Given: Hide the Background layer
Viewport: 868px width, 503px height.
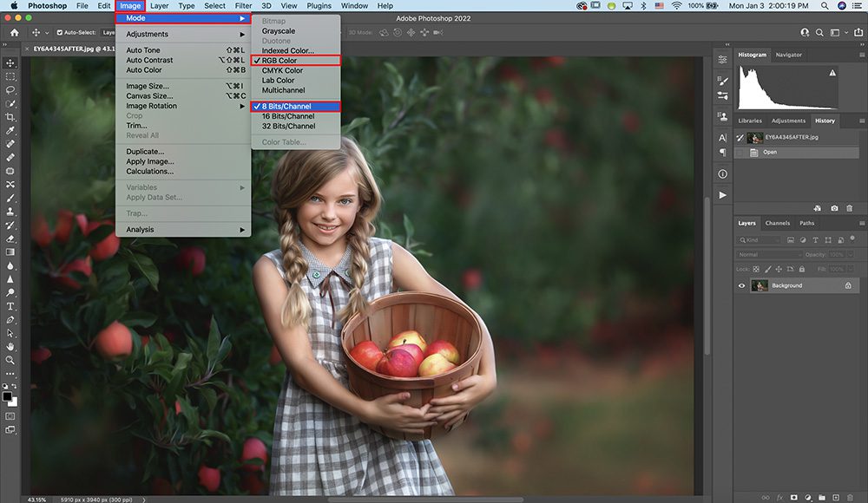Looking at the screenshot, I should tap(741, 285).
